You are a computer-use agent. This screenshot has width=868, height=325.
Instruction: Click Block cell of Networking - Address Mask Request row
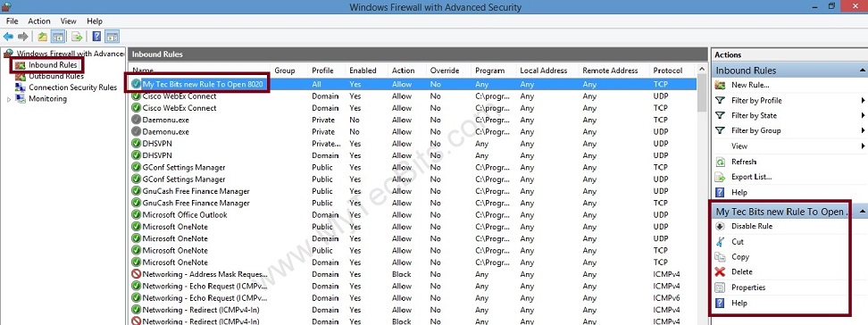(402, 274)
